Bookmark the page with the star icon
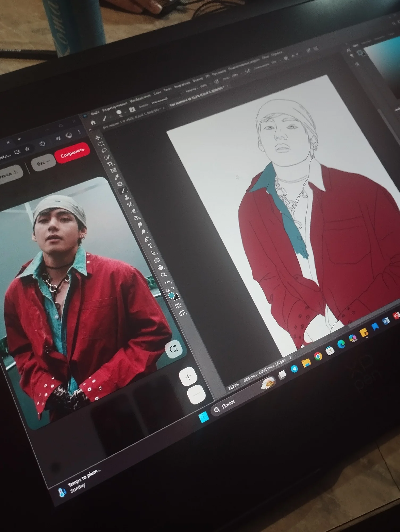Screen dimensions: 400x532 (x=27, y=149)
